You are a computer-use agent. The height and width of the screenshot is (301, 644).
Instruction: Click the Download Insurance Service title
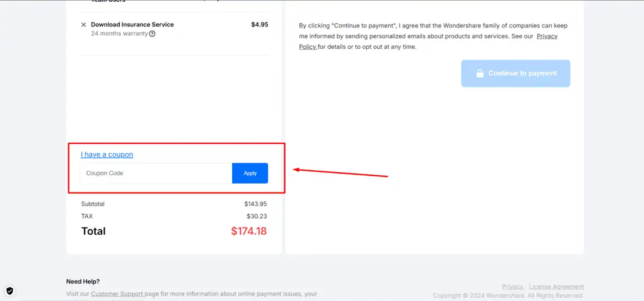[132, 25]
